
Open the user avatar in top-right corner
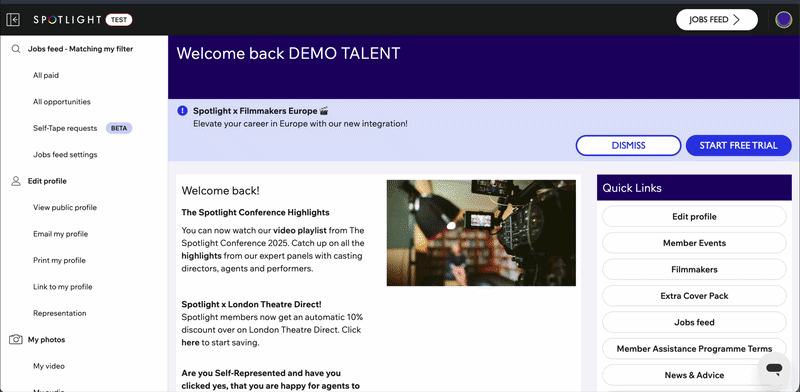pyautogui.click(x=783, y=20)
